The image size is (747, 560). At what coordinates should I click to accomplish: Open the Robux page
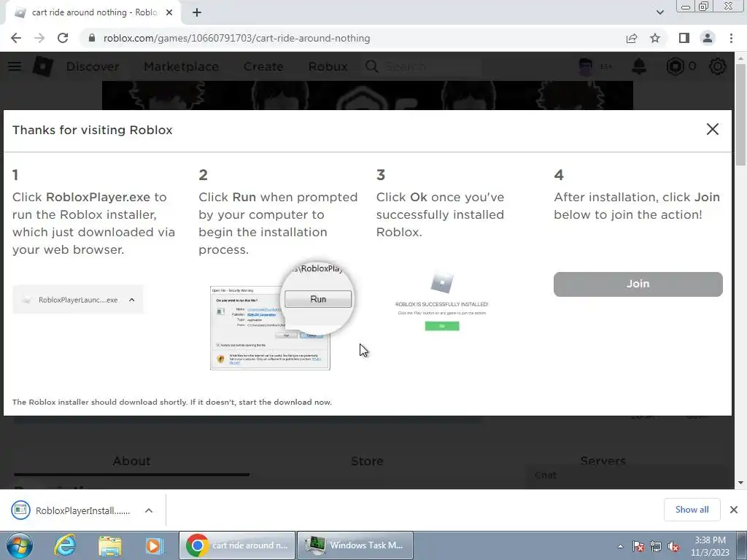328,66
